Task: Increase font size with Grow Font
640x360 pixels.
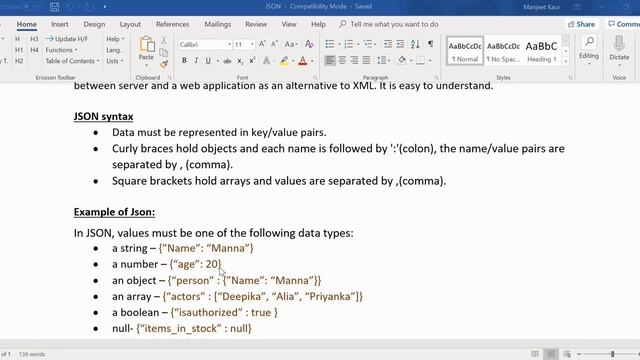Action: (262, 44)
